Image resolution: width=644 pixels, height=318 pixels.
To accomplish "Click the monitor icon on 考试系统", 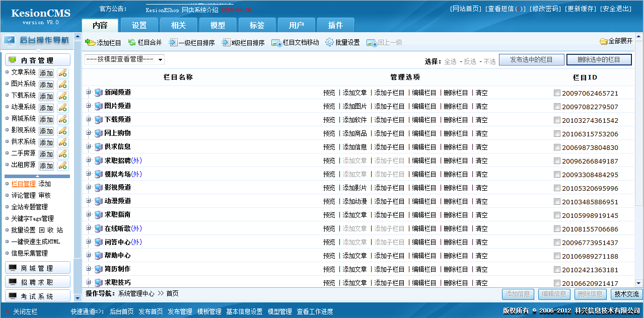I will [x=13, y=296].
